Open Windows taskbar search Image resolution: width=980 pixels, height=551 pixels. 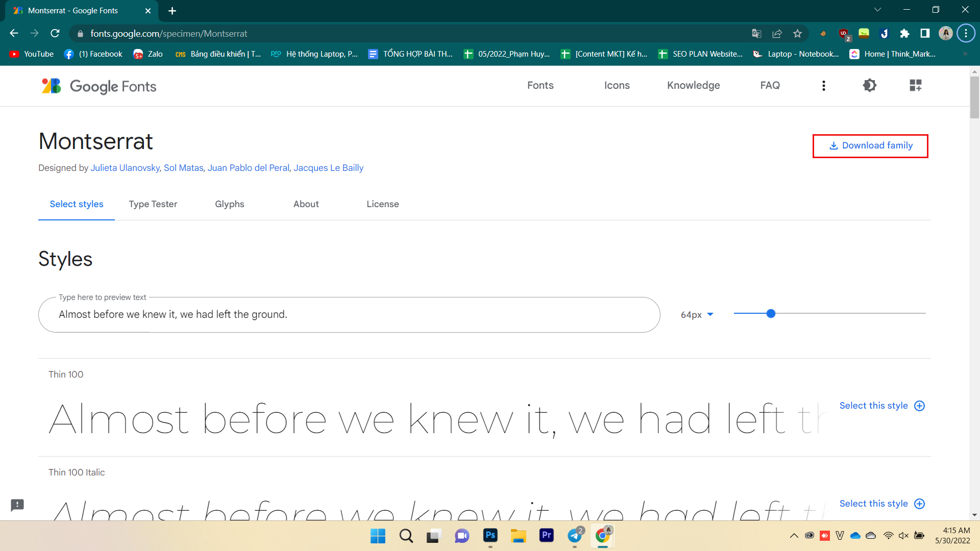[406, 536]
